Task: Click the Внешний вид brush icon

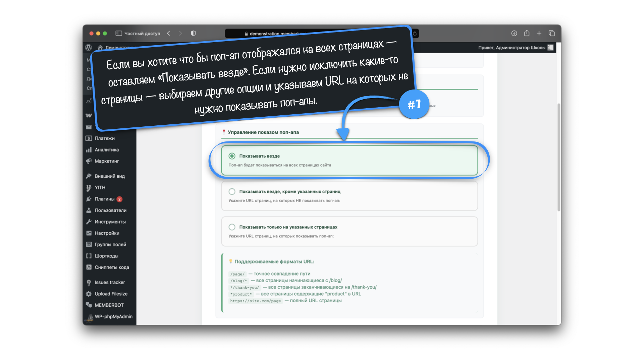Action: (x=89, y=176)
